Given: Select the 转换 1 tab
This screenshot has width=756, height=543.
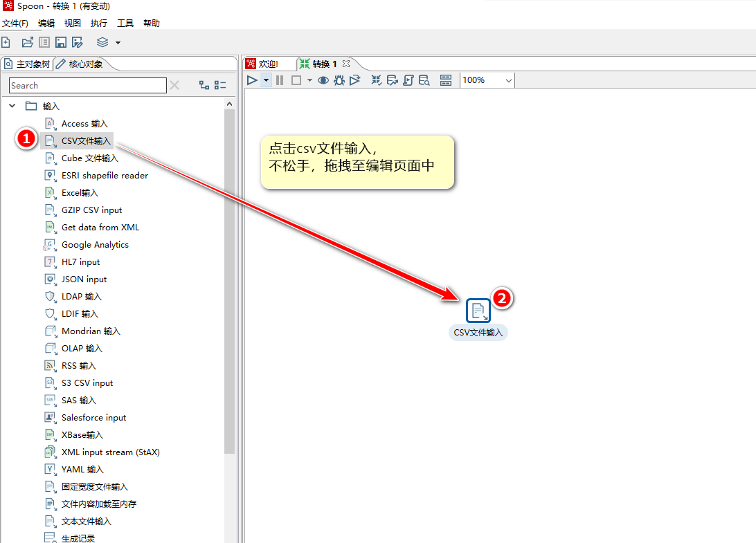Looking at the screenshot, I should tap(318, 64).
